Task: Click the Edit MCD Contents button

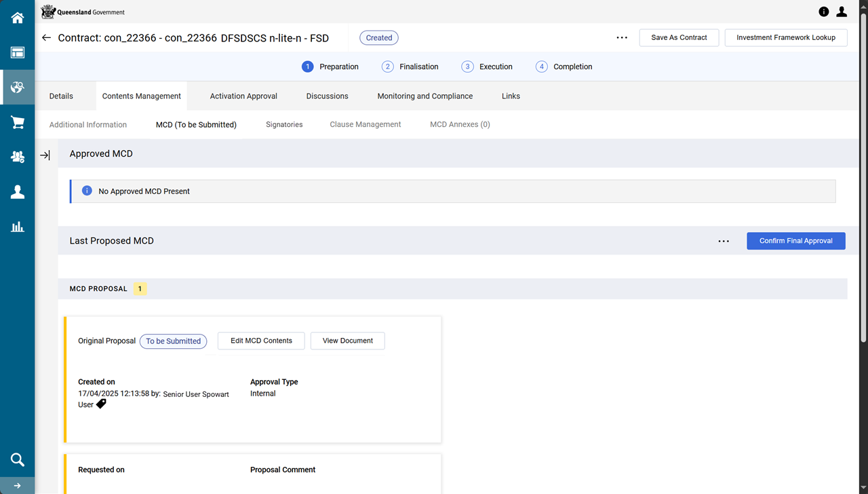Action: point(261,341)
